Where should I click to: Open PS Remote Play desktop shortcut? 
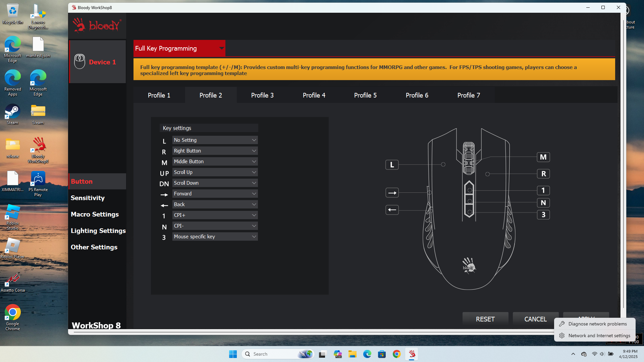tap(38, 183)
